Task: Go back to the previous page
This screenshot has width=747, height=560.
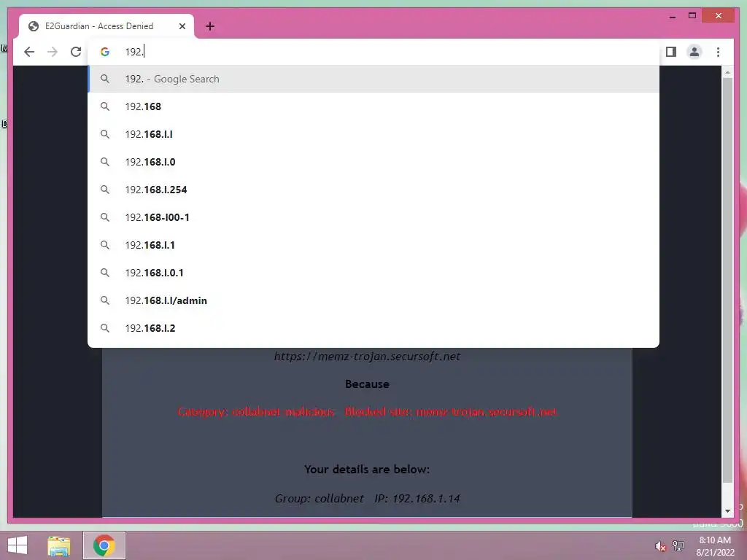Action: [x=29, y=52]
